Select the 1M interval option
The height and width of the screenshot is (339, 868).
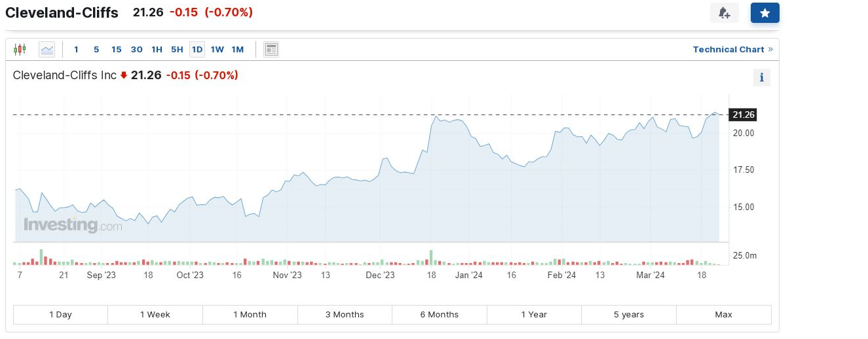[237, 49]
